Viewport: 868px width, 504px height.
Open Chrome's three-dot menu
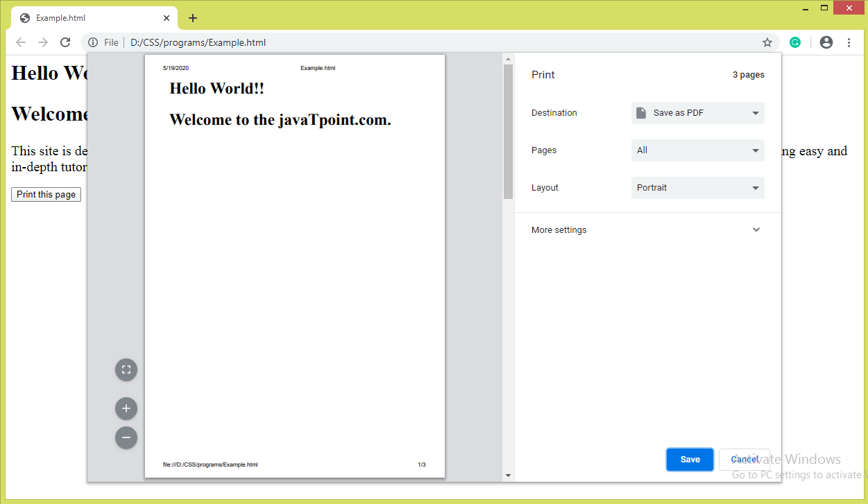849,42
